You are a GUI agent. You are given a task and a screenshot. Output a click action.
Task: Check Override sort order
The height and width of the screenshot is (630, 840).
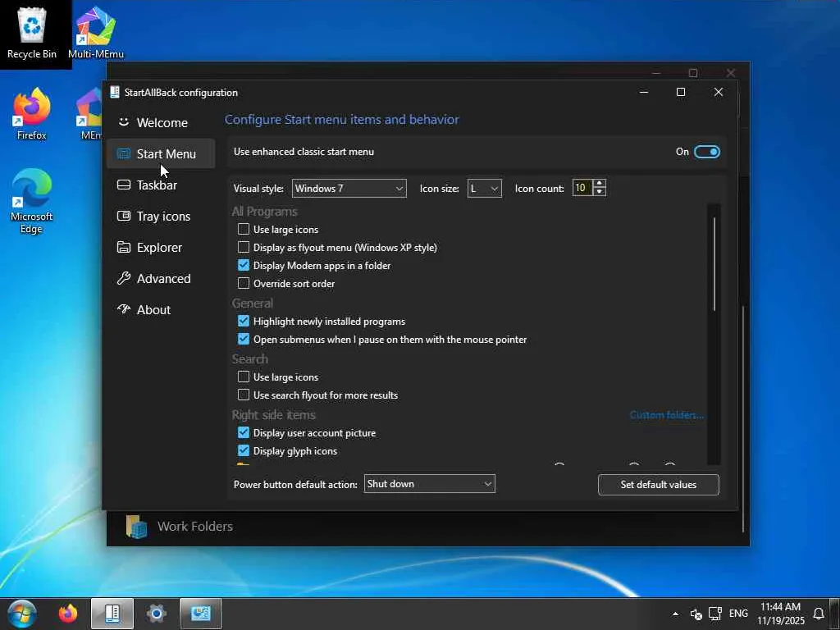point(244,283)
